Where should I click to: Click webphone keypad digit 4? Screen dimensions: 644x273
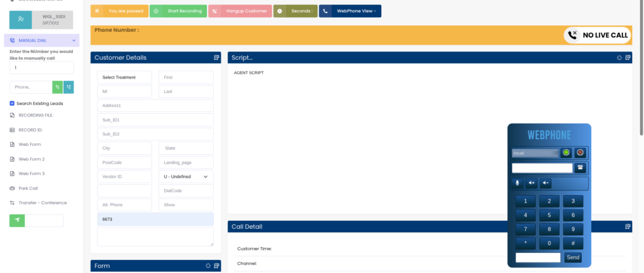click(525, 215)
